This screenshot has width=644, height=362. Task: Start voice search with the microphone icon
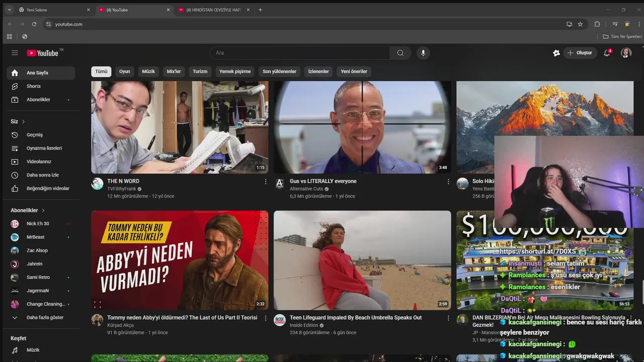[x=423, y=53]
